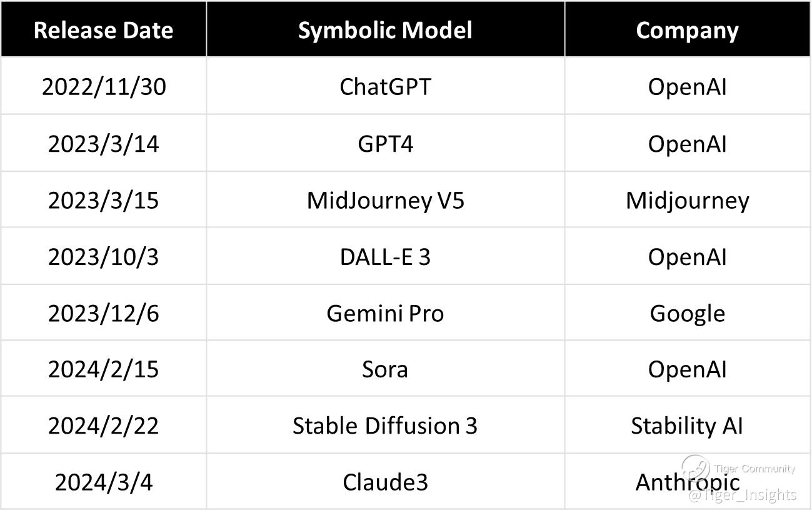Image resolution: width=812 pixels, height=513 pixels.
Task: Click the ChatGPT model cell
Action: point(385,86)
